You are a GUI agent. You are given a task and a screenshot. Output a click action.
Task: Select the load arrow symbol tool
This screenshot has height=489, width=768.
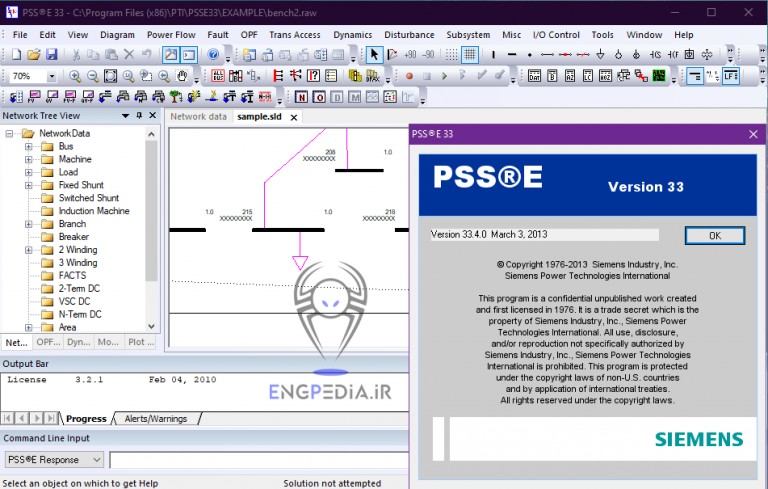(x=600, y=54)
